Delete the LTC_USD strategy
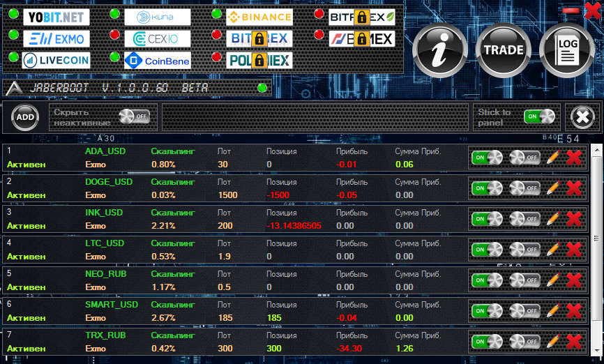Viewport: 604px width, 364px height. coord(574,250)
